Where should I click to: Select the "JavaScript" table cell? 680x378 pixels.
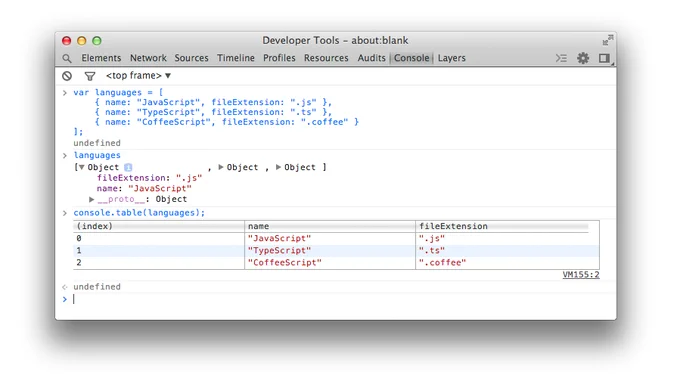coord(330,238)
